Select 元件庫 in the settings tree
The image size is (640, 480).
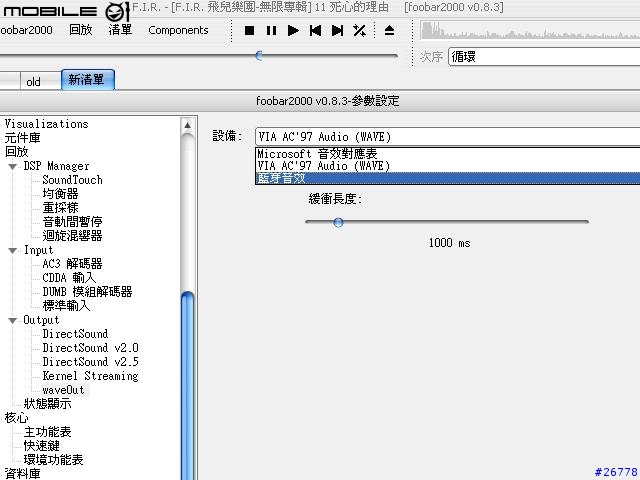tap(22, 138)
